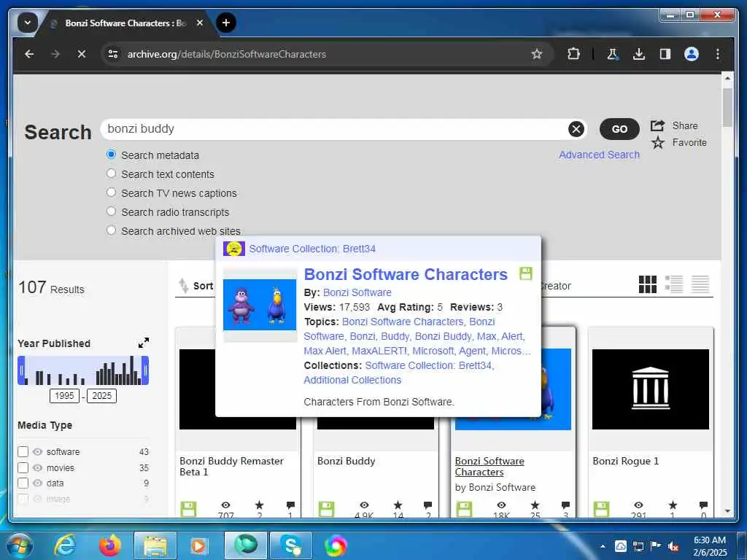
Task: Select the Bonzi Software Characters tab
Action: (125, 23)
